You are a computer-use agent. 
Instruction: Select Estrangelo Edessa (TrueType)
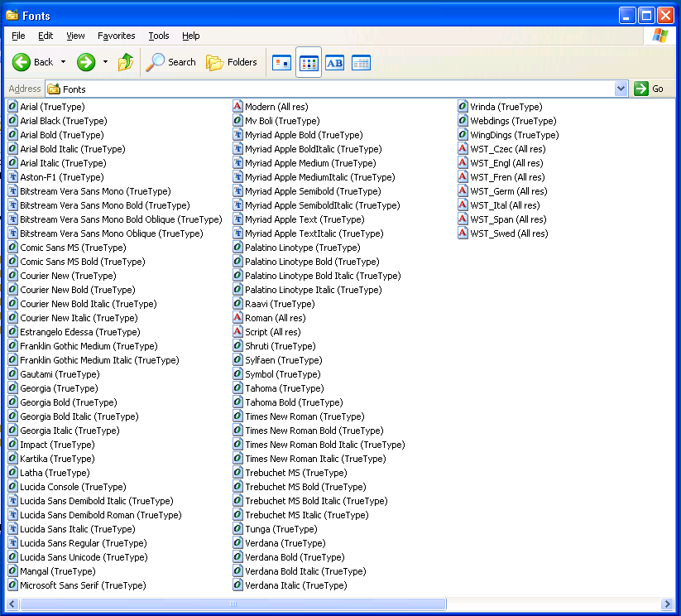pyautogui.click(x=80, y=332)
